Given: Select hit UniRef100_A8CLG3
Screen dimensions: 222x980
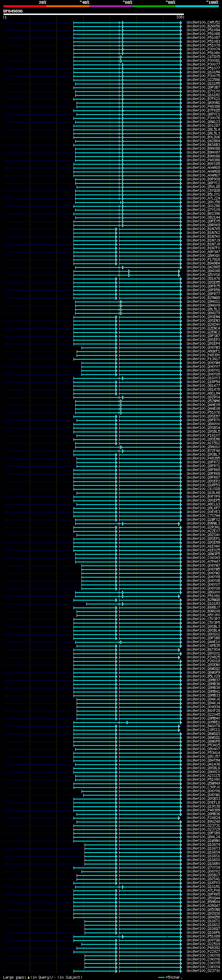Looking at the screenshot, I should pyautogui.click(x=203, y=504).
